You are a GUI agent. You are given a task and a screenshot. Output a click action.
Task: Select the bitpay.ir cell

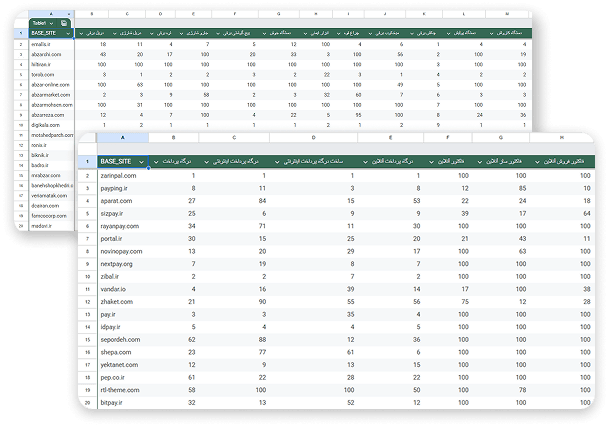pos(123,403)
